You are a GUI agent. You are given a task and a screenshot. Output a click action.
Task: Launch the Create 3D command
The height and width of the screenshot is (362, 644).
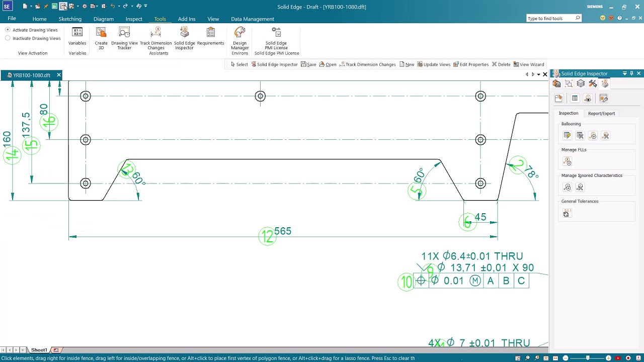[x=101, y=38]
